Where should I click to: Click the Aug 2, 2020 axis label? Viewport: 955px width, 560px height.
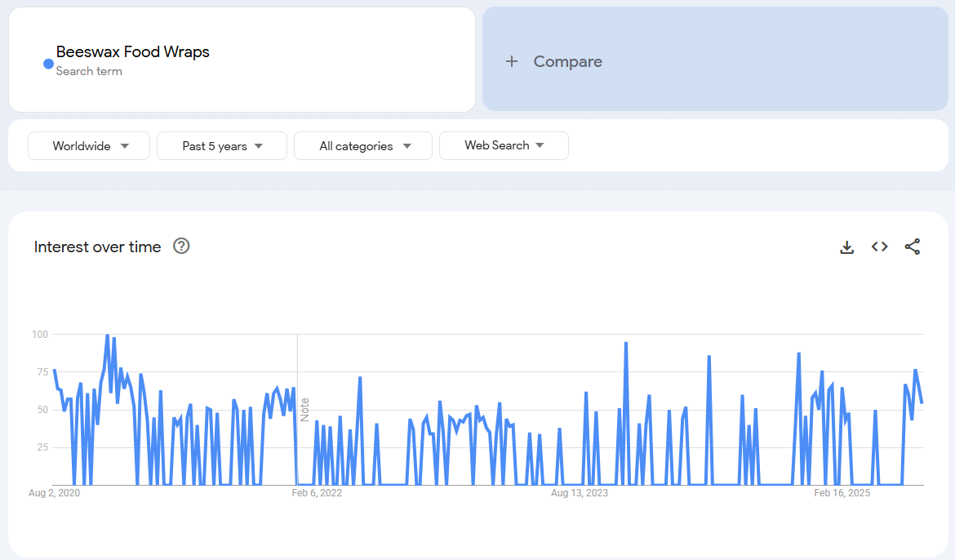54,493
